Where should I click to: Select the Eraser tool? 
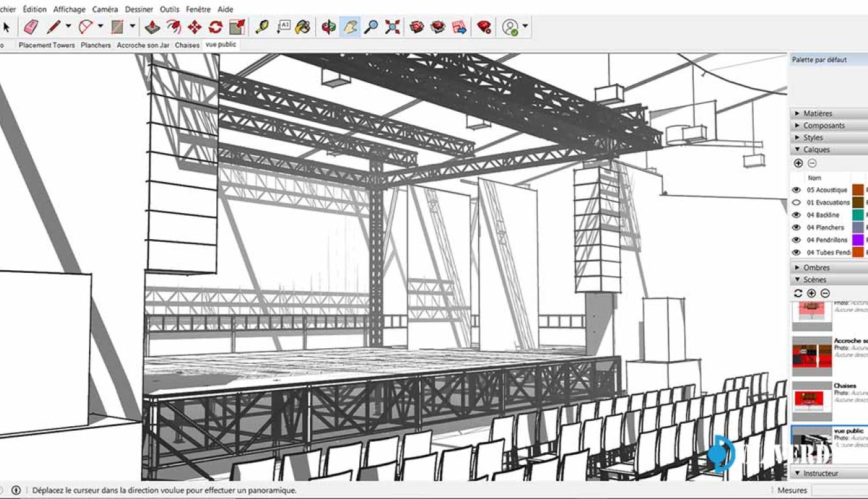tap(29, 27)
